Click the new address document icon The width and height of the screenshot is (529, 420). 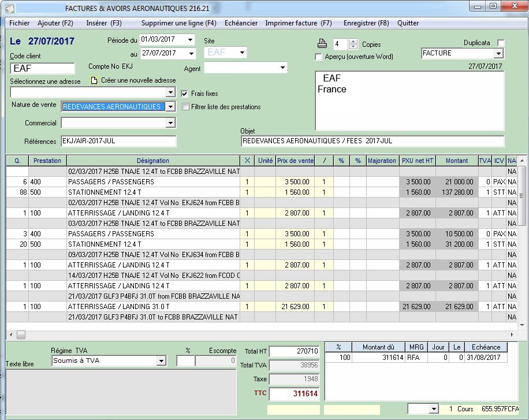(95, 81)
